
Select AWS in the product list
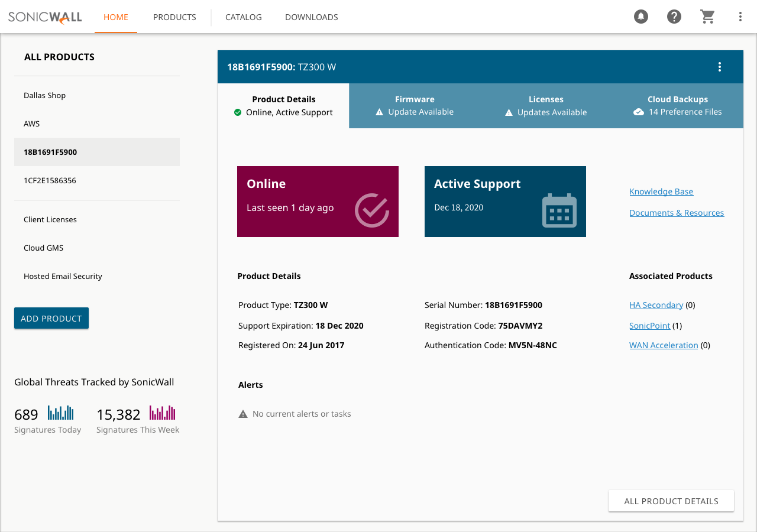97,124
